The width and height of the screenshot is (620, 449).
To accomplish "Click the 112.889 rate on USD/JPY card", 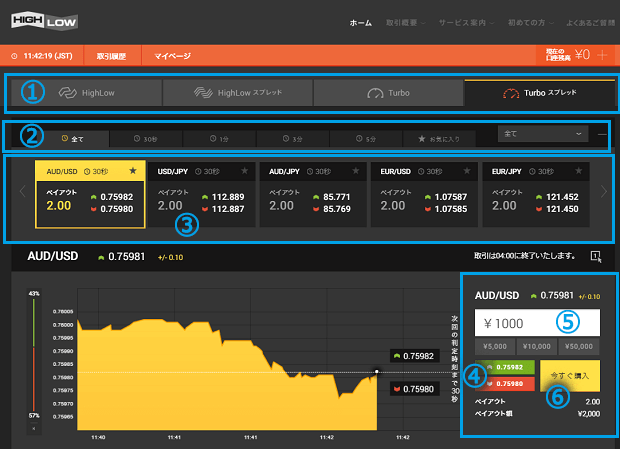I will [x=228, y=197].
